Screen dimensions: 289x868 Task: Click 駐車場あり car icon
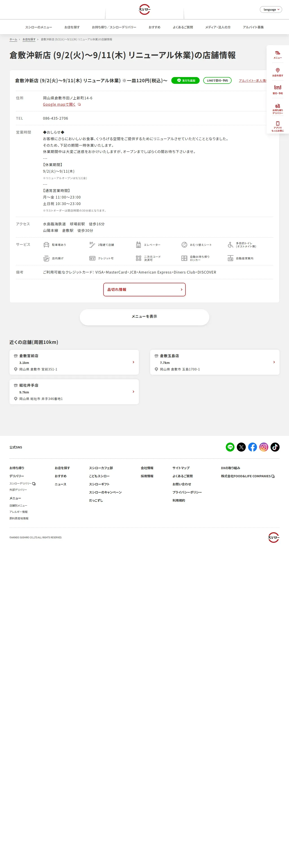[x=46, y=245]
